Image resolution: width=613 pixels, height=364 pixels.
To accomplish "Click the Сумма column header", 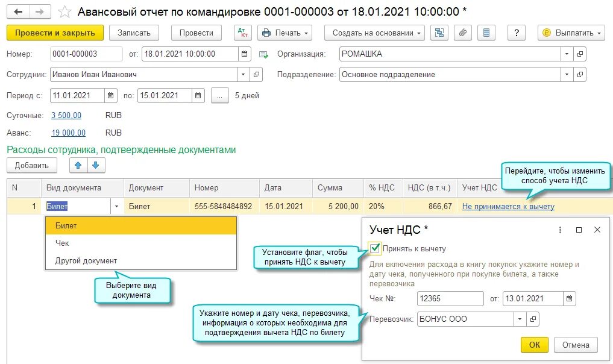I will click(x=338, y=187).
